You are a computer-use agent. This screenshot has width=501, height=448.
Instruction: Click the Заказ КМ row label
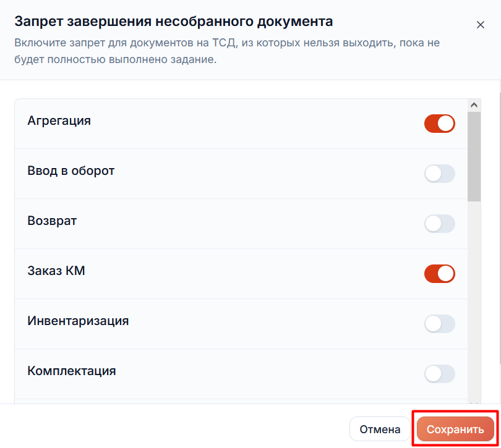(x=56, y=271)
